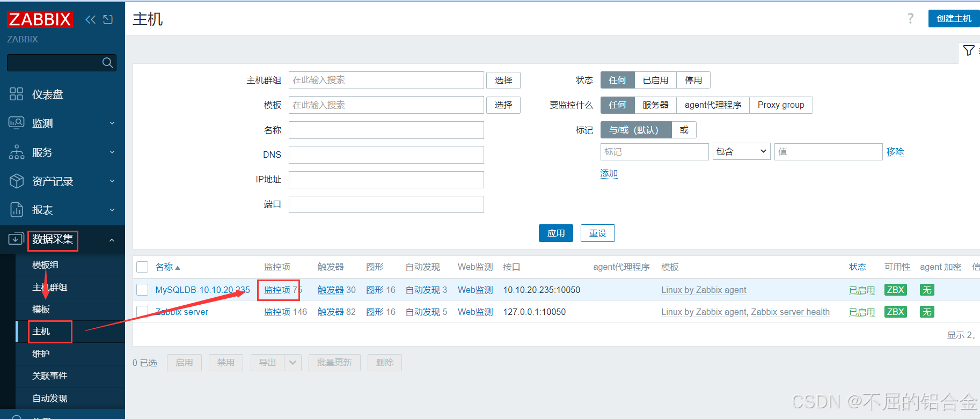The height and width of the screenshot is (419, 980).
Task: Toggle the select-all hosts checkbox
Action: point(142,267)
